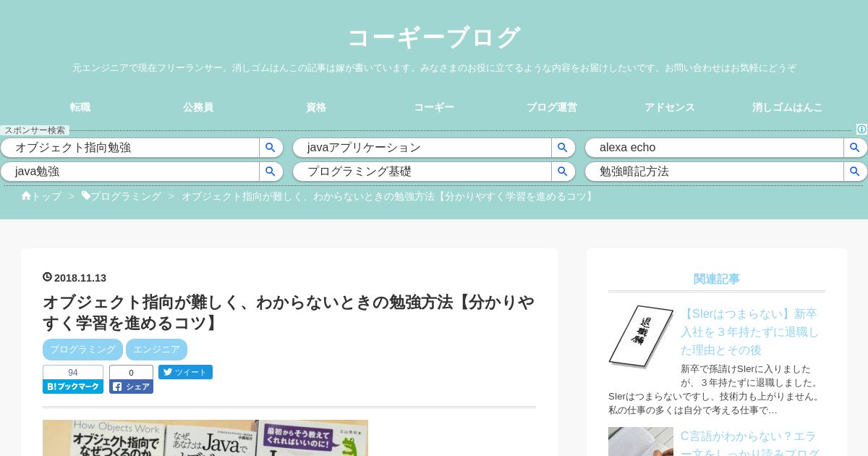868x456 pixels.
Task: Go to the 資格 category
Action: [316, 107]
